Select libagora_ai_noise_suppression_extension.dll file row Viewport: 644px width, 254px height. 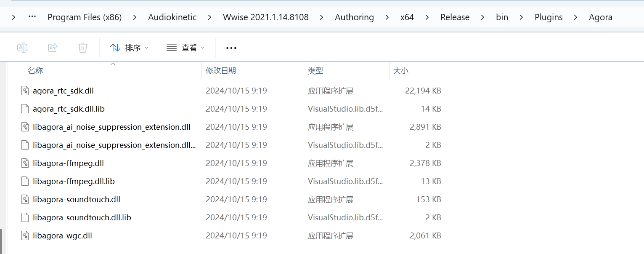pos(111,127)
